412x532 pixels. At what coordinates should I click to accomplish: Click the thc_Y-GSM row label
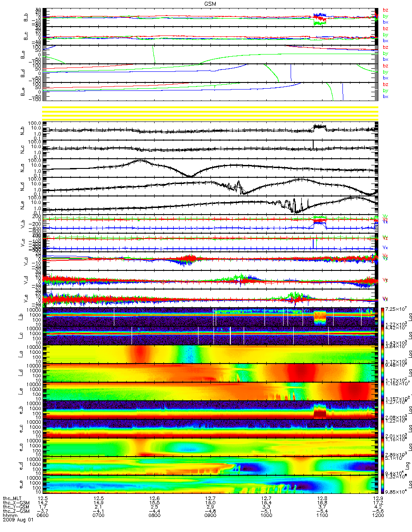coord(16,507)
